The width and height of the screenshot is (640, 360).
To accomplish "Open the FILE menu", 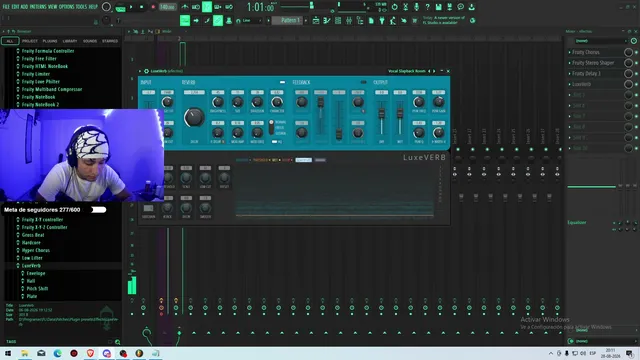I will pyautogui.click(x=6, y=7).
